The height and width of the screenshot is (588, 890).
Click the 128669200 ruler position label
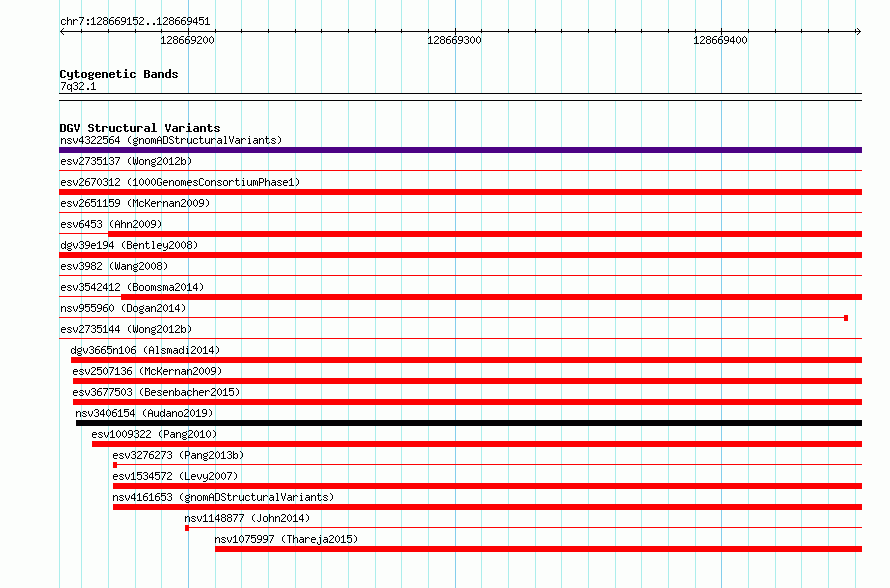point(187,40)
